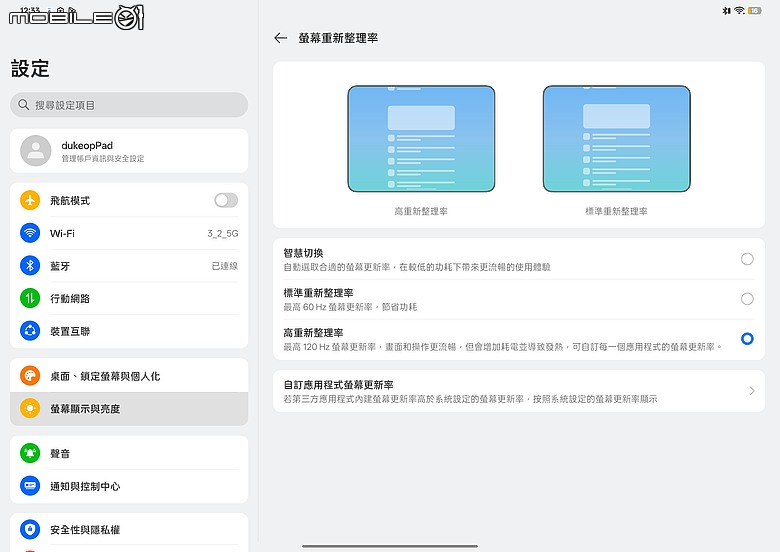Toggle the airplane mode 飛航模式 switch
Viewport: 780px width, 552px height.
point(226,200)
